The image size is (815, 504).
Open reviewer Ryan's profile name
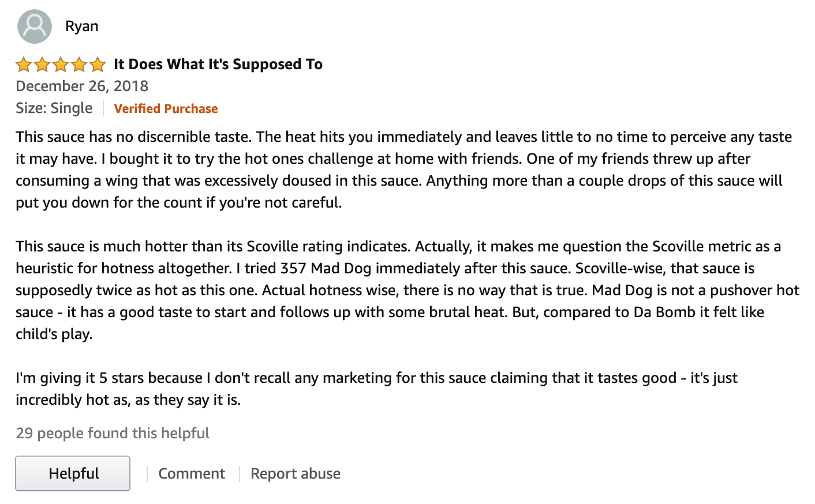tap(81, 27)
